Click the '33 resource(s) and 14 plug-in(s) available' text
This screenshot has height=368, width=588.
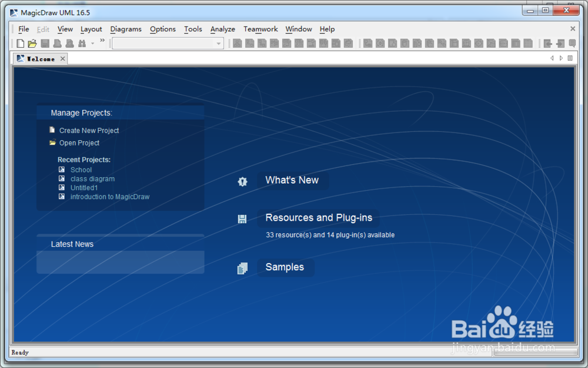pyautogui.click(x=330, y=235)
